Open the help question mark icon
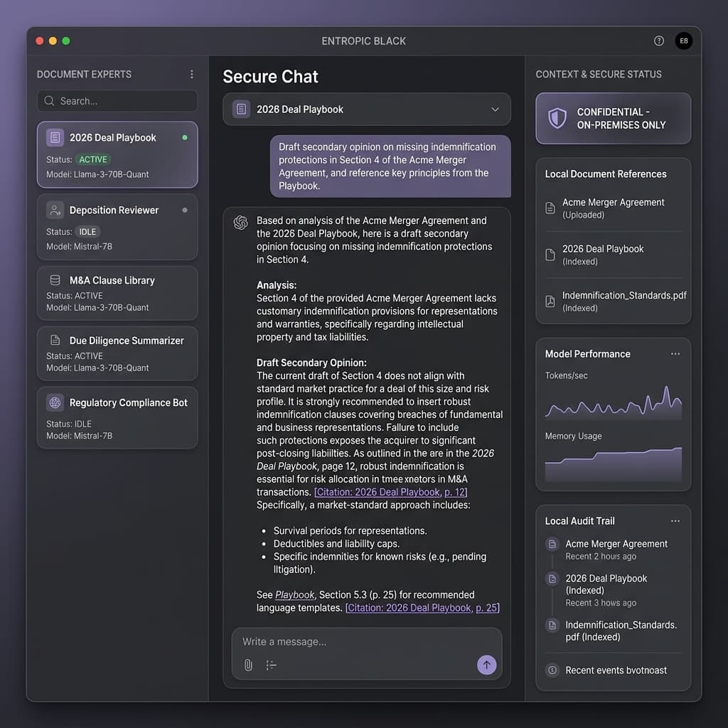This screenshot has height=728, width=728. point(658,41)
